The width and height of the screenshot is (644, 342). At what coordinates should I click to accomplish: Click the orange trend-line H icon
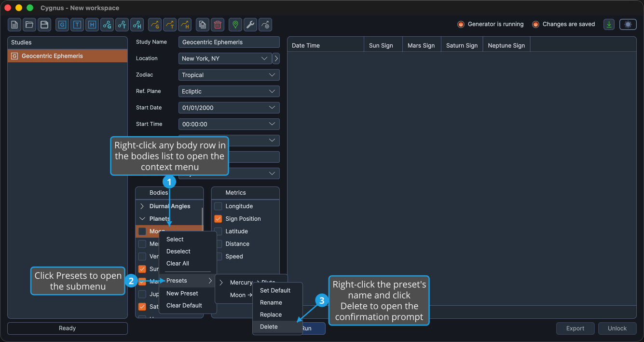pyautogui.click(x=184, y=25)
